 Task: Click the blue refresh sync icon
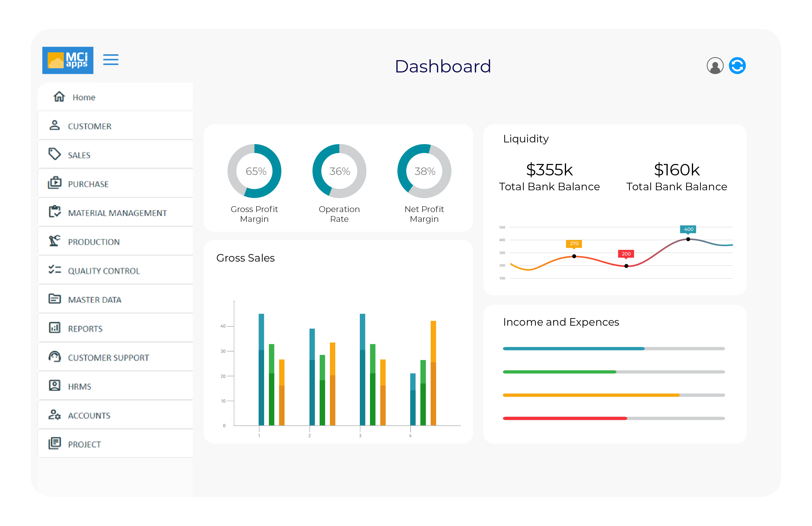point(737,65)
